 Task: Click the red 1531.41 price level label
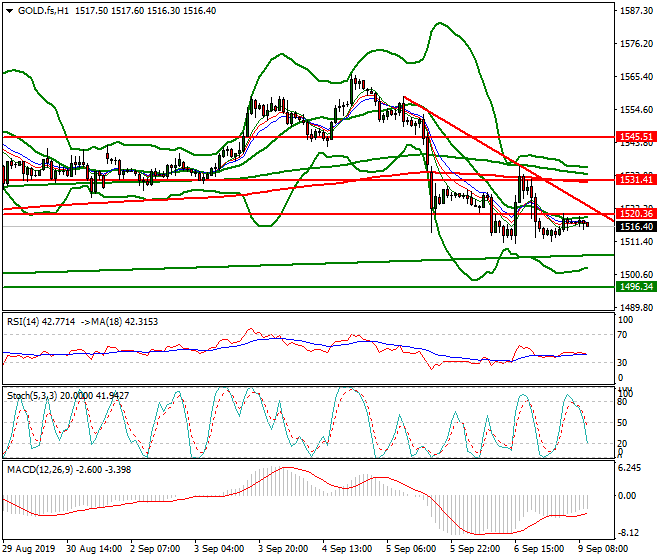636,180
